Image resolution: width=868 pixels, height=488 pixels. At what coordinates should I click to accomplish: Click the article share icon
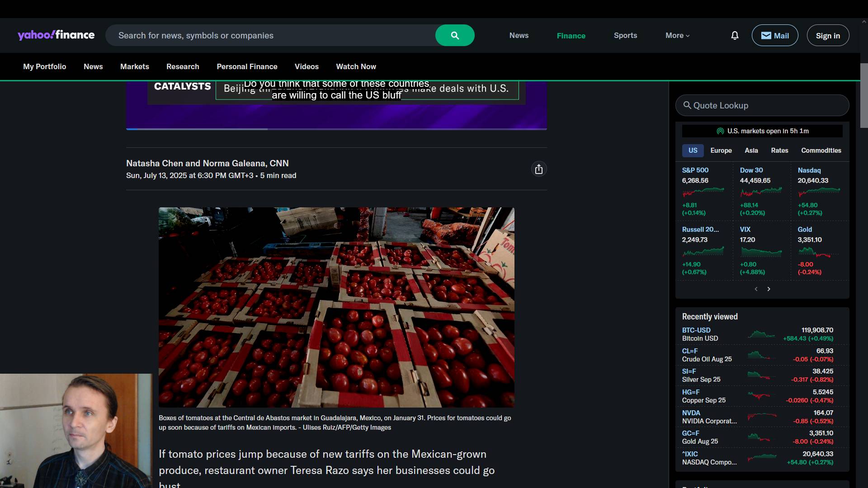(x=538, y=169)
